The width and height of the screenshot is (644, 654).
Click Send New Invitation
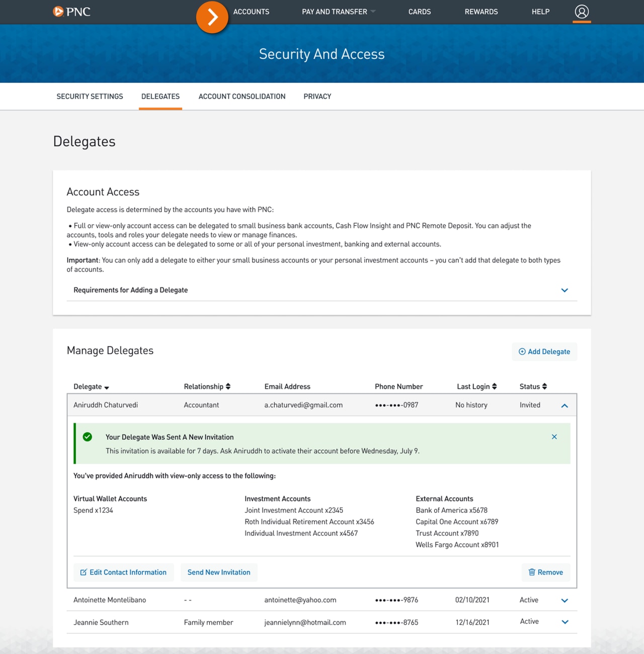coord(219,572)
